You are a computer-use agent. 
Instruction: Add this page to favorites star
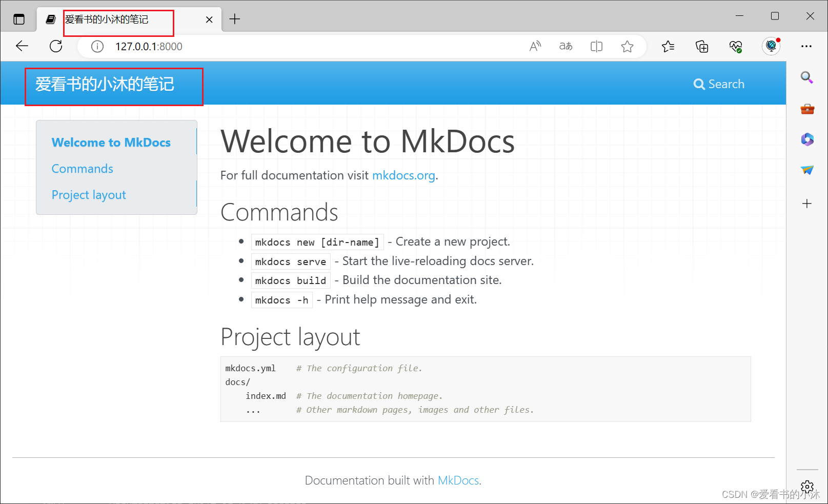point(627,47)
